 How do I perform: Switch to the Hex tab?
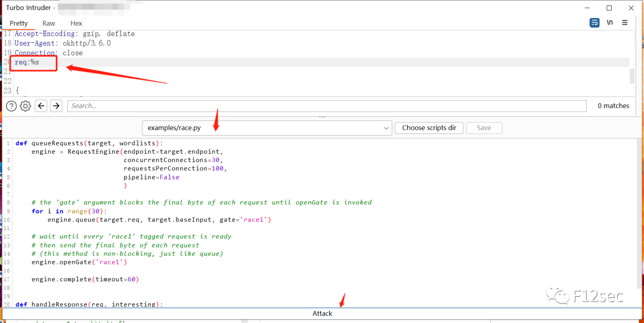[x=76, y=23]
